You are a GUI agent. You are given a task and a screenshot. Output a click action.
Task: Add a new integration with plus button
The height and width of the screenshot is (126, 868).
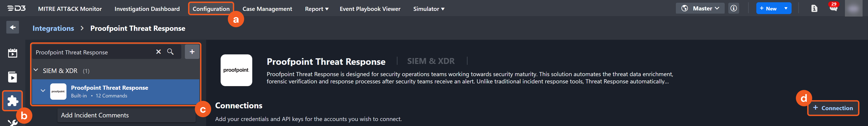[x=192, y=52]
